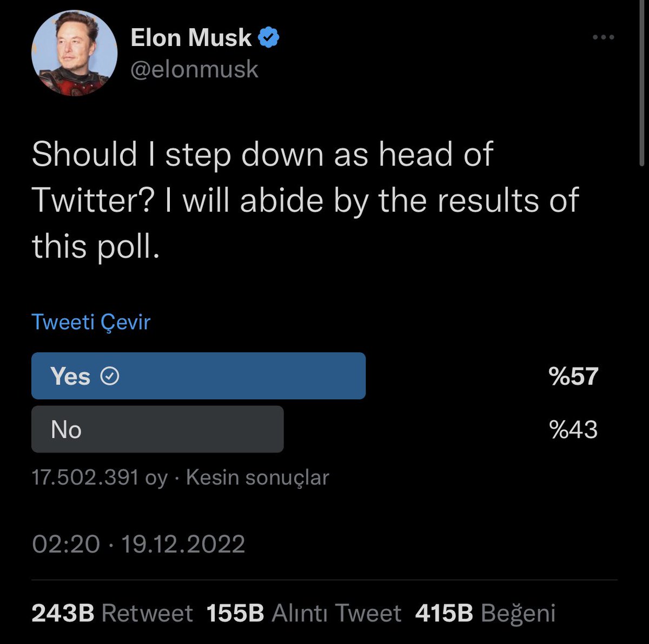The image size is (649, 644).
Task: Click the blue verified badge icon
Action: pyautogui.click(x=269, y=38)
